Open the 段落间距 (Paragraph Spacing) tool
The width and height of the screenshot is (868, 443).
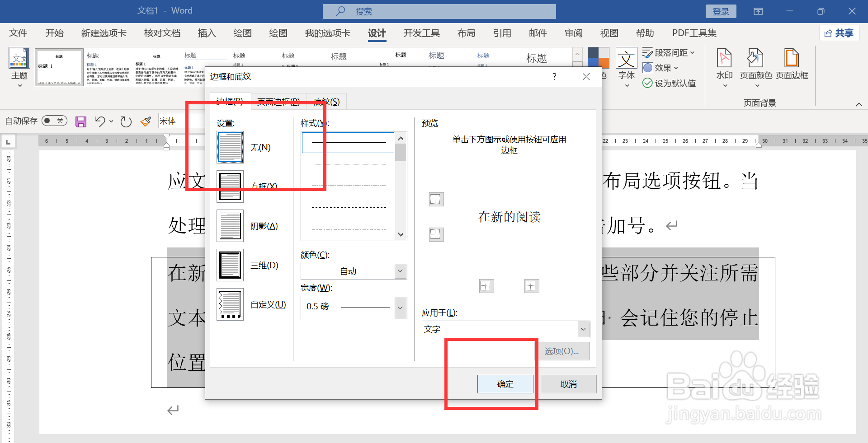669,52
